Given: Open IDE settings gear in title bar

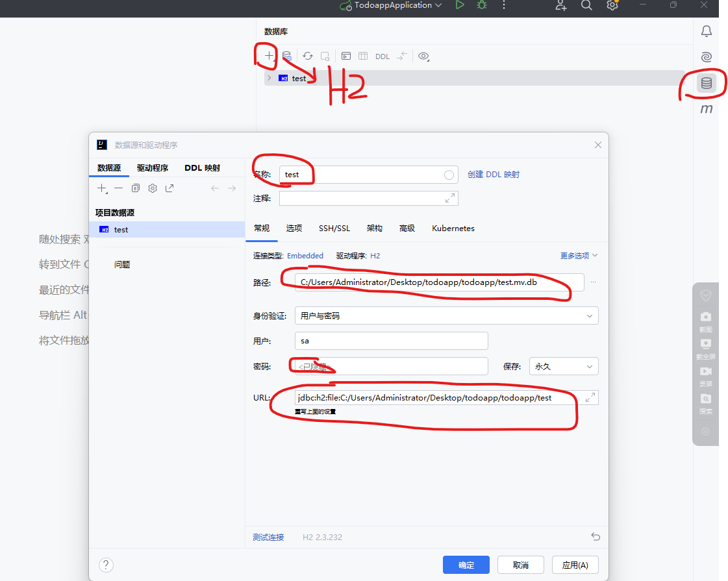Looking at the screenshot, I should click(x=612, y=5).
